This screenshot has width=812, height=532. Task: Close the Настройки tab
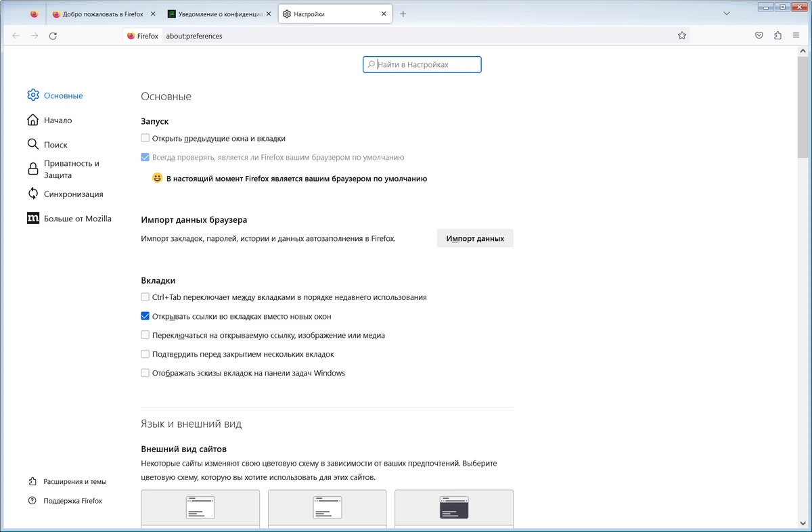pos(384,14)
